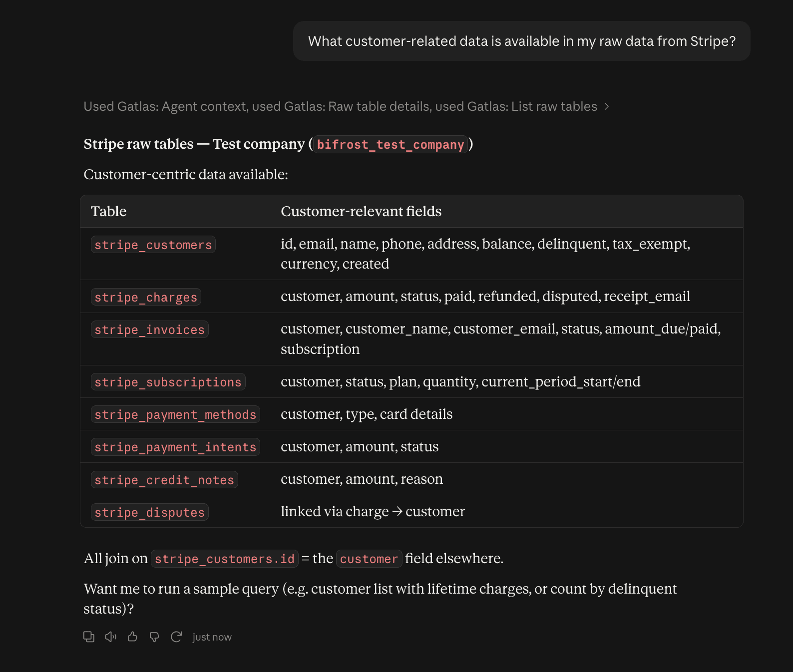The image size is (793, 672).
Task: Click the 'just now' timestamp
Action: pos(212,637)
